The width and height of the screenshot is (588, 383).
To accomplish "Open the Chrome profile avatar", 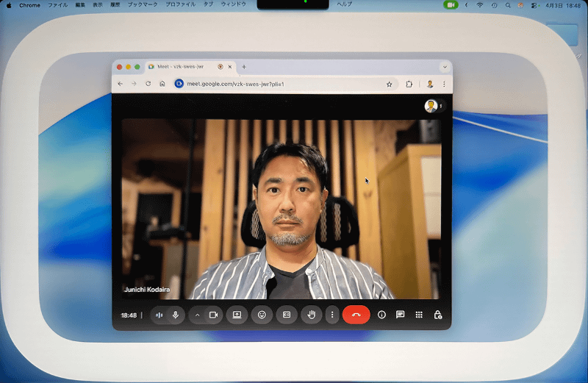I will point(430,84).
